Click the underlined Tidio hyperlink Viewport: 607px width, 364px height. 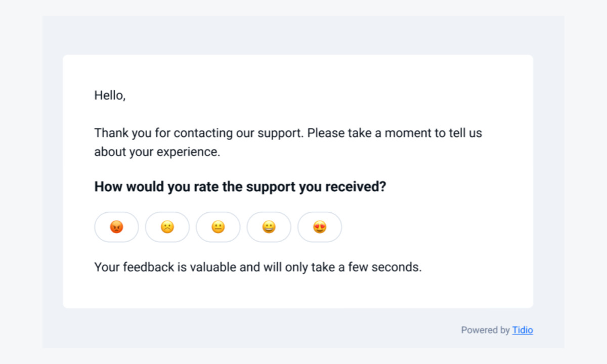523,330
